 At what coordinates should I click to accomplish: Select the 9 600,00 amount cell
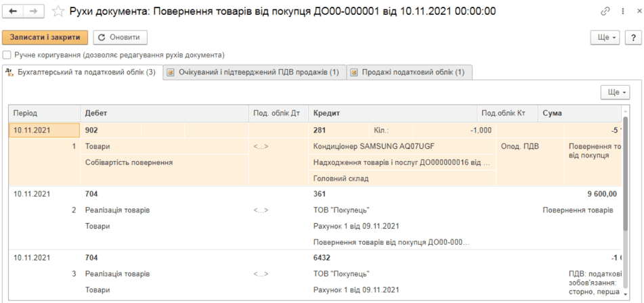point(593,194)
